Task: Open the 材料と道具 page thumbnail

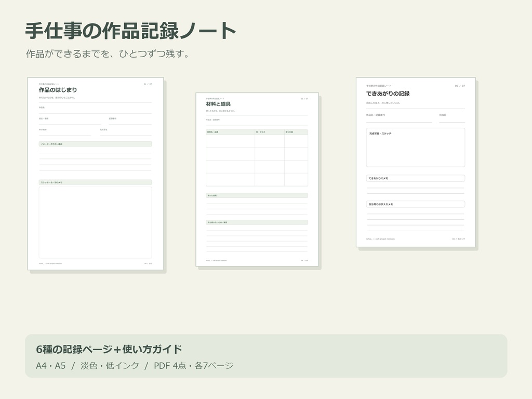Action: 257,179
